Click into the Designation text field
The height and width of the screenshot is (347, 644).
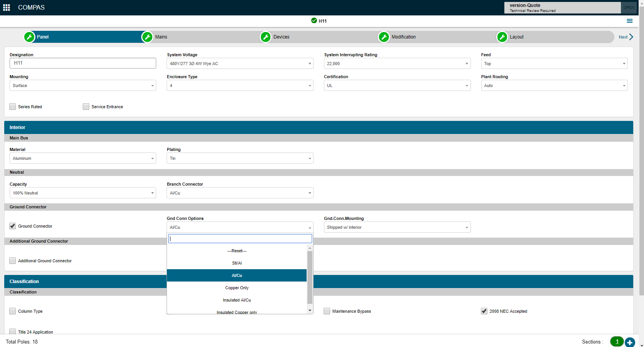(83, 63)
